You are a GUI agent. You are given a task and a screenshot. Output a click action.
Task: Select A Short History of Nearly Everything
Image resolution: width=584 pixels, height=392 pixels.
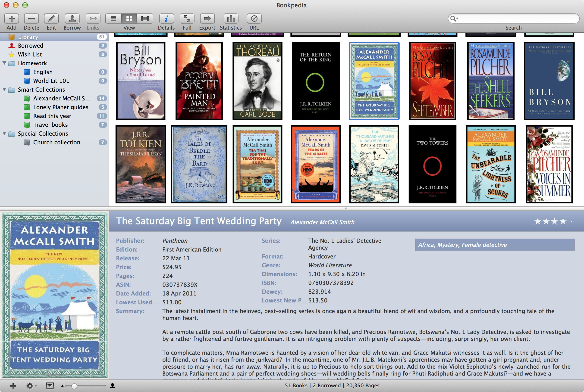tap(549, 81)
